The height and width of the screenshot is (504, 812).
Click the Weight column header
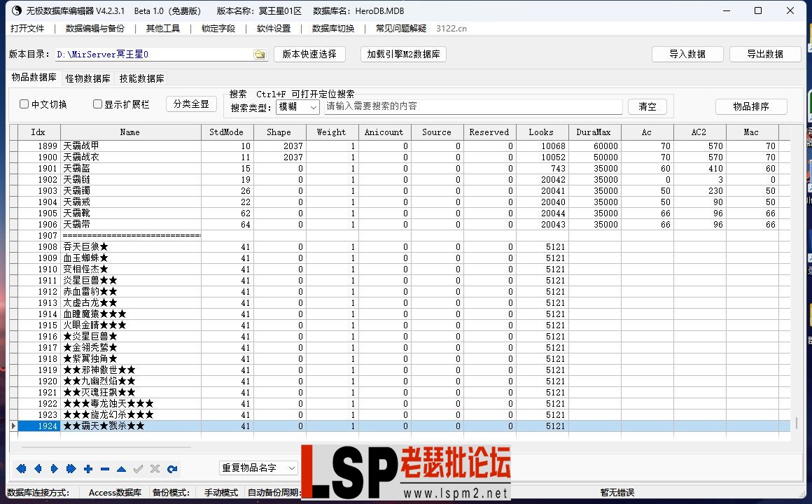tap(331, 132)
